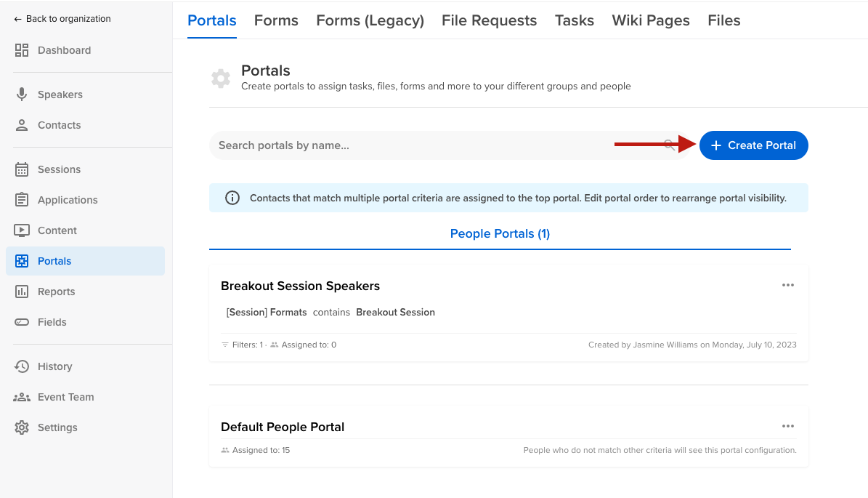Click the Event Team people icon

click(x=22, y=397)
